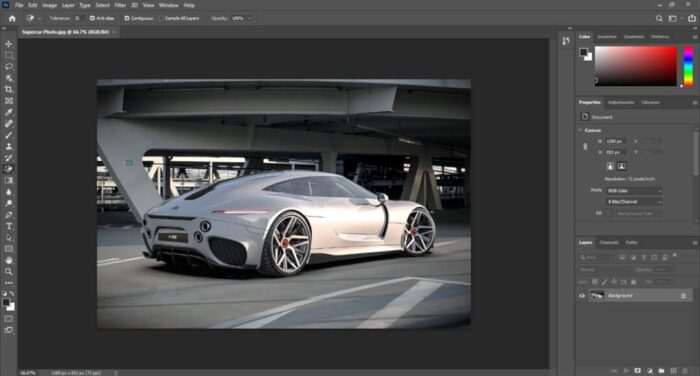Select the Crop tool
700x376 pixels.
click(8, 90)
